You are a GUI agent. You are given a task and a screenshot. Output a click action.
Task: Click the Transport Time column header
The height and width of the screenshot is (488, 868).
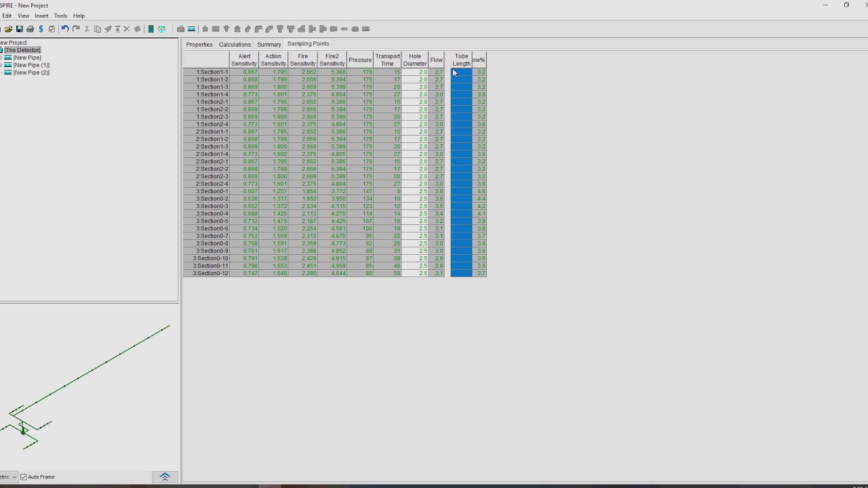pyautogui.click(x=387, y=60)
